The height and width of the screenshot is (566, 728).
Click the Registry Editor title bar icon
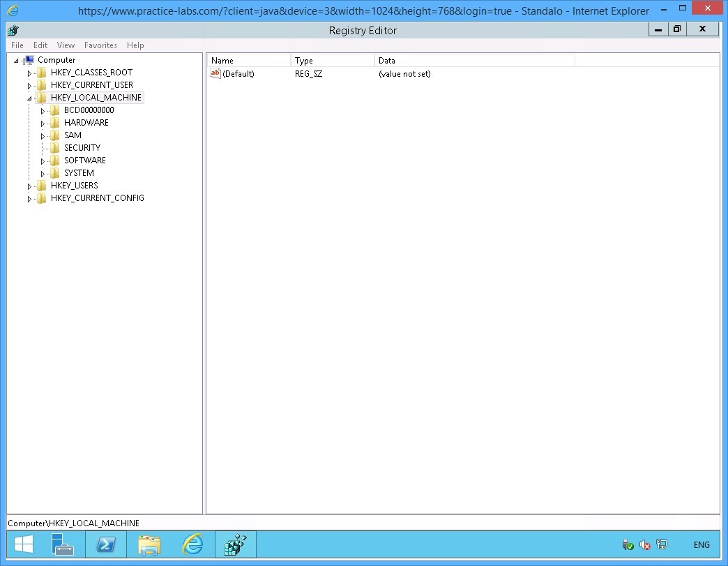tap(13, 30)
